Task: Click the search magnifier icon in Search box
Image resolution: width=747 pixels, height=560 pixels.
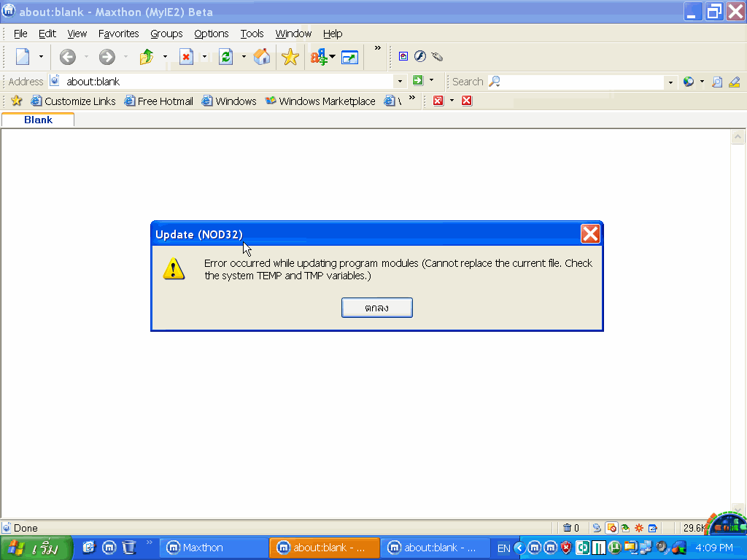Action: pos(495,82)
